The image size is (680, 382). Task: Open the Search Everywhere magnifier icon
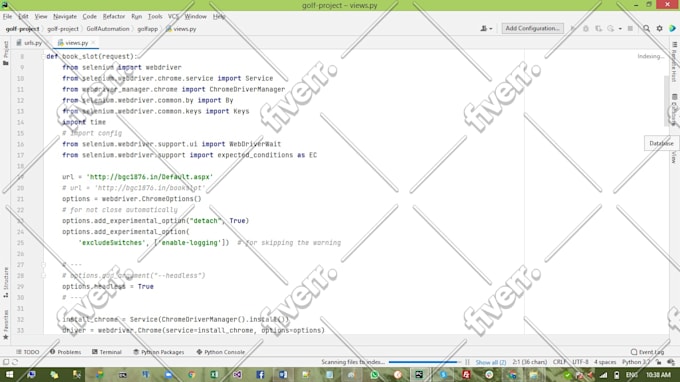coord(646,29)
